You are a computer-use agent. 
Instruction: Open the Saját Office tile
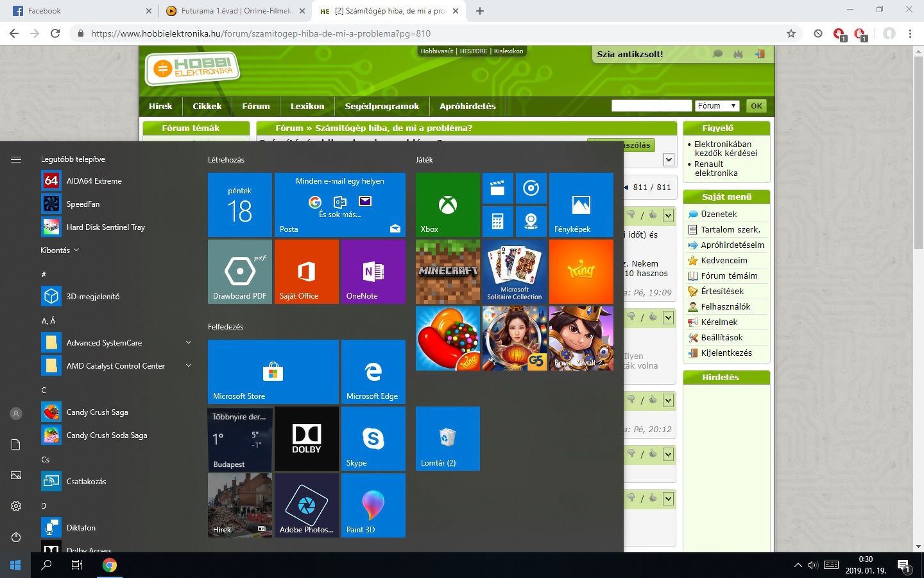point(307,272)
